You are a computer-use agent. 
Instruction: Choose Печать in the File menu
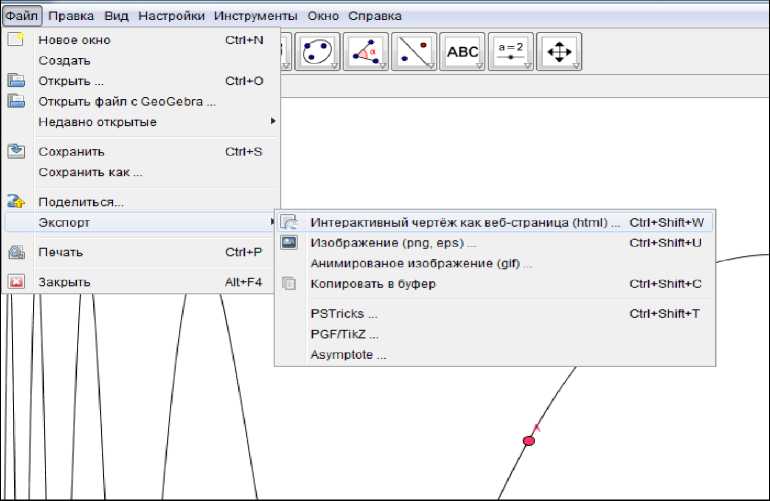coord(141,252)
